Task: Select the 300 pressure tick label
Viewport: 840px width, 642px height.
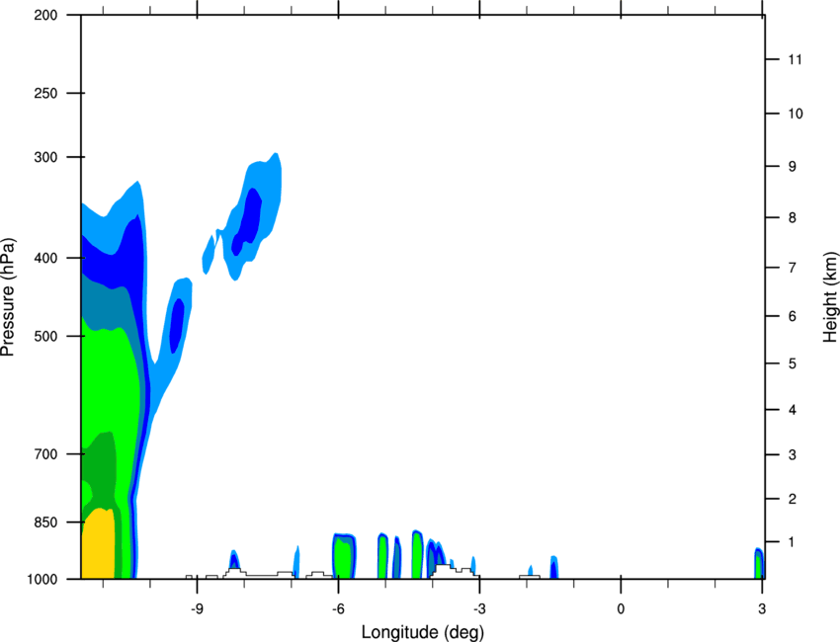Action: 45,157
